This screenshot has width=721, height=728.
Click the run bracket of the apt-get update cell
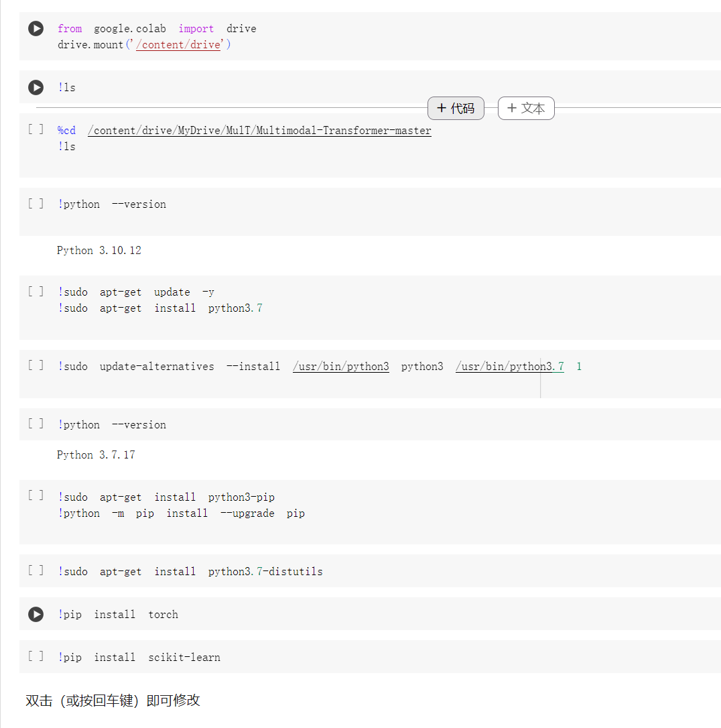pyautogui.click(x=36, y=291)
